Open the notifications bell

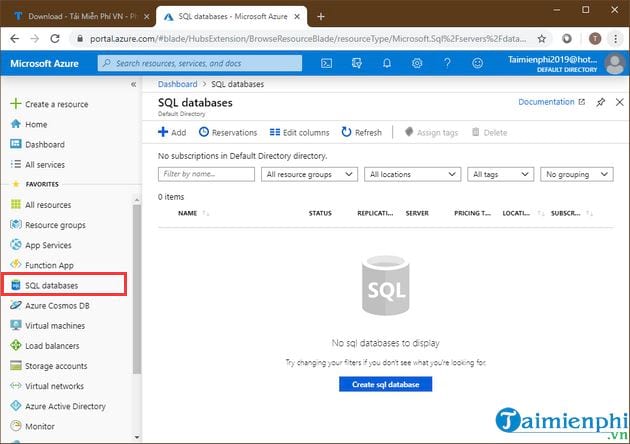[387, 63]
